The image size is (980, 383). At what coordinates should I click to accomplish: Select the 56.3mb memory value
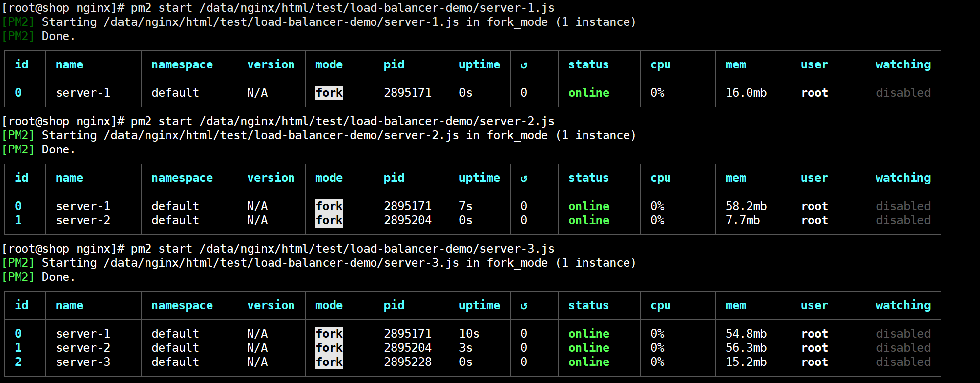[x=746, y=348]
